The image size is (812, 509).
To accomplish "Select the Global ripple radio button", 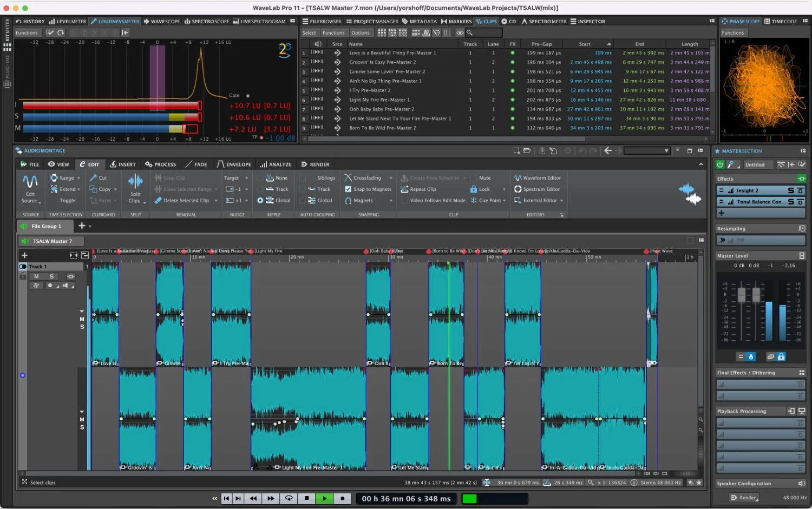I will pyautogui.click(x=260, y=201).
